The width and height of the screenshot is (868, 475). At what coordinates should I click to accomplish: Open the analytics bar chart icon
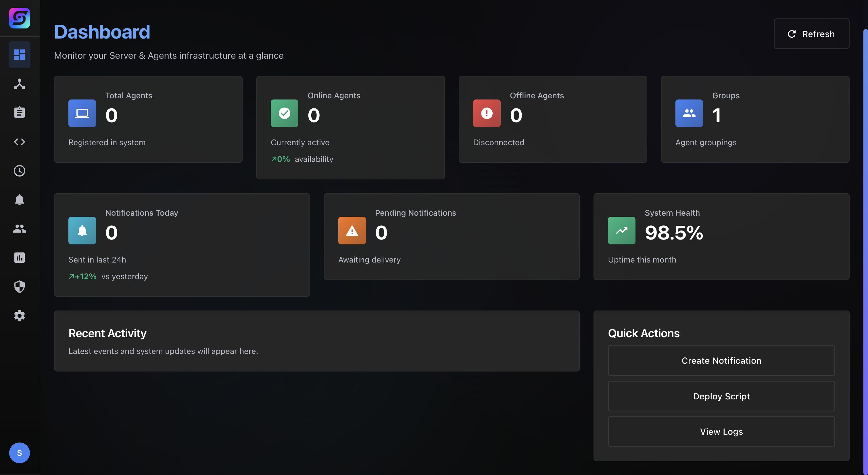pyautogui.click(x=19, y=258)
